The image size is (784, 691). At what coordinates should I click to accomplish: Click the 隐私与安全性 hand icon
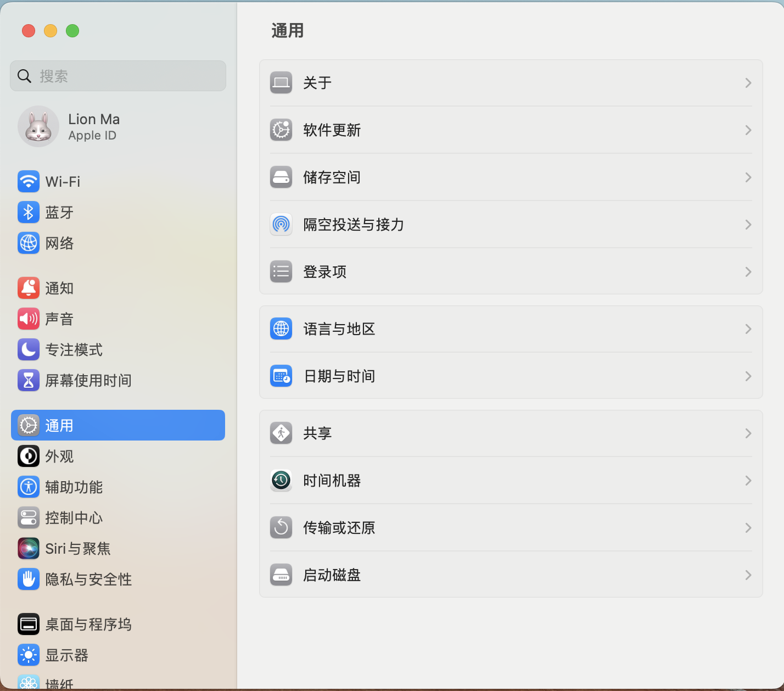(29, 579)
